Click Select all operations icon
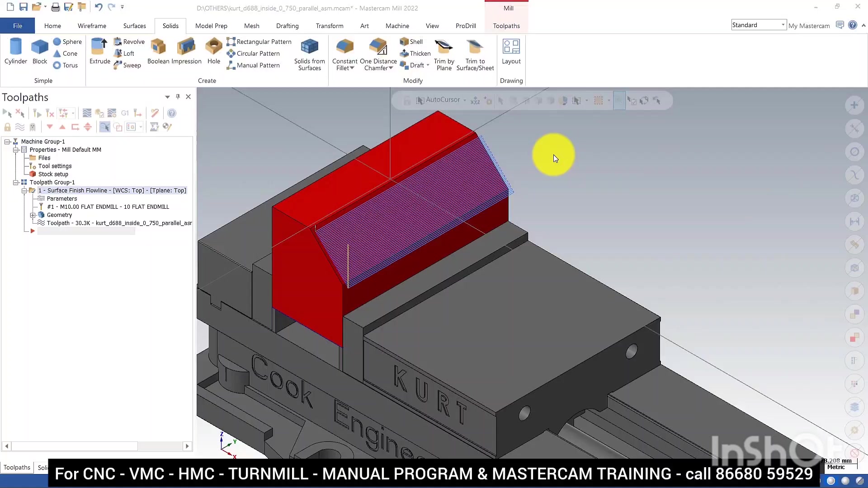The image size is (868, 488). coord(7,113)
